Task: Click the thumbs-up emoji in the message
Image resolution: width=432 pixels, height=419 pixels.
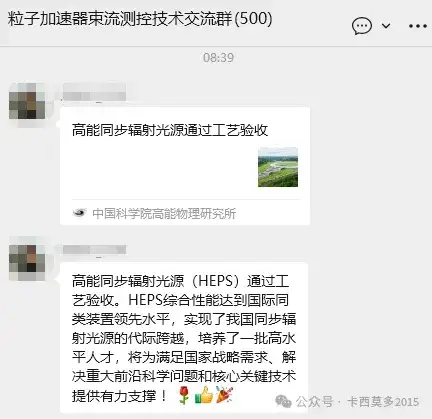Action: tap(204, 395)
